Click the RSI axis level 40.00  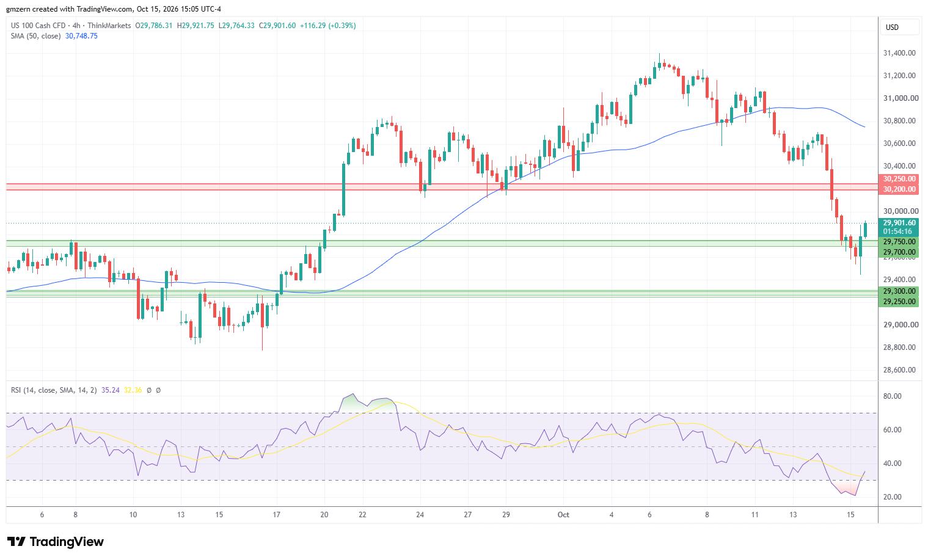tap(893, 464)
